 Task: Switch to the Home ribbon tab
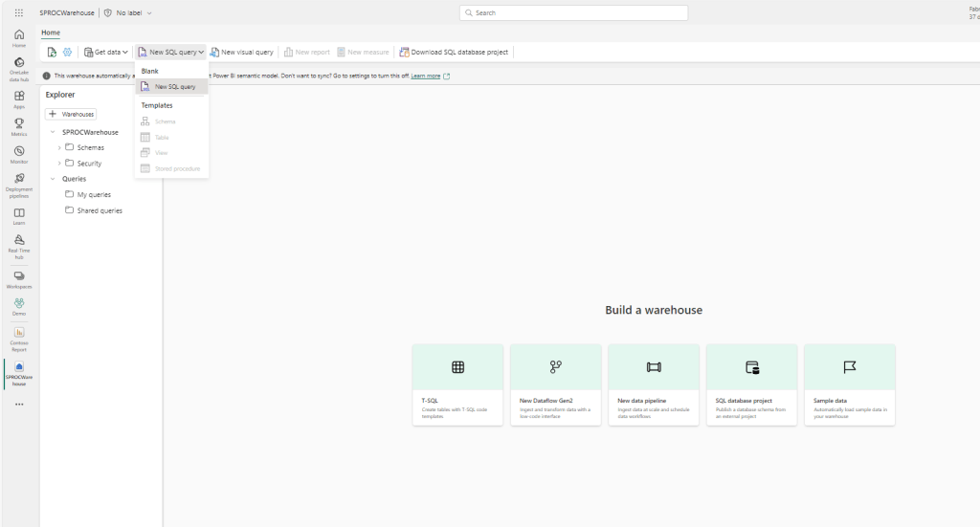coord(51,33)
